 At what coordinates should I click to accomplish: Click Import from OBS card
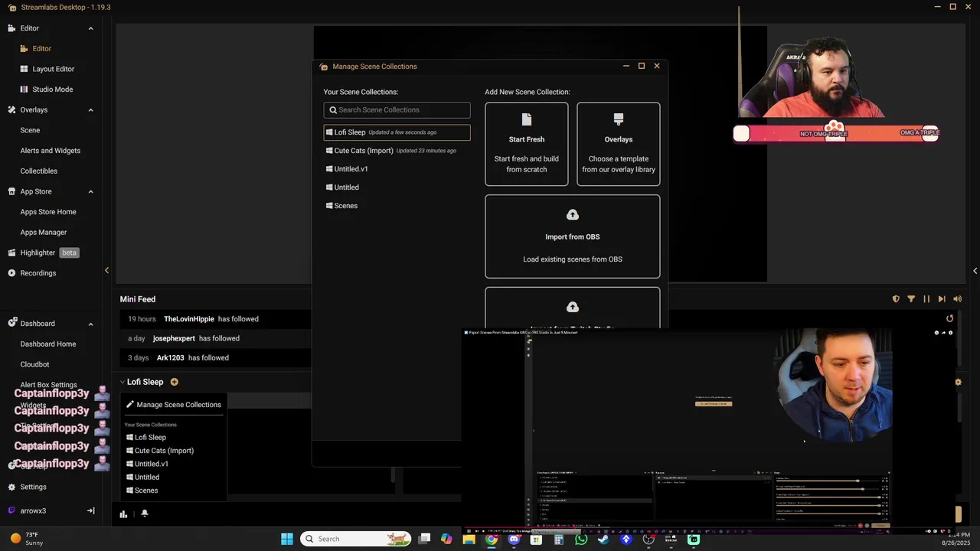coord(573,236)
